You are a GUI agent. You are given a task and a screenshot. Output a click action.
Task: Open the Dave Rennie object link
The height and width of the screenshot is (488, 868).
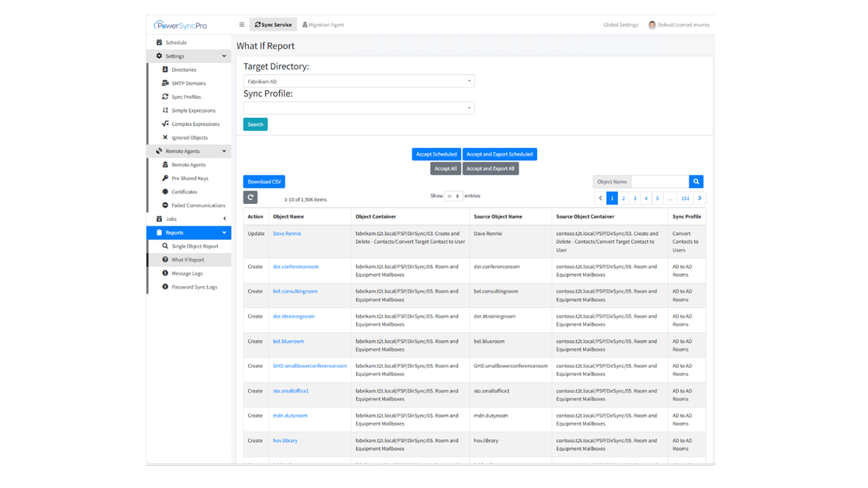287,234
